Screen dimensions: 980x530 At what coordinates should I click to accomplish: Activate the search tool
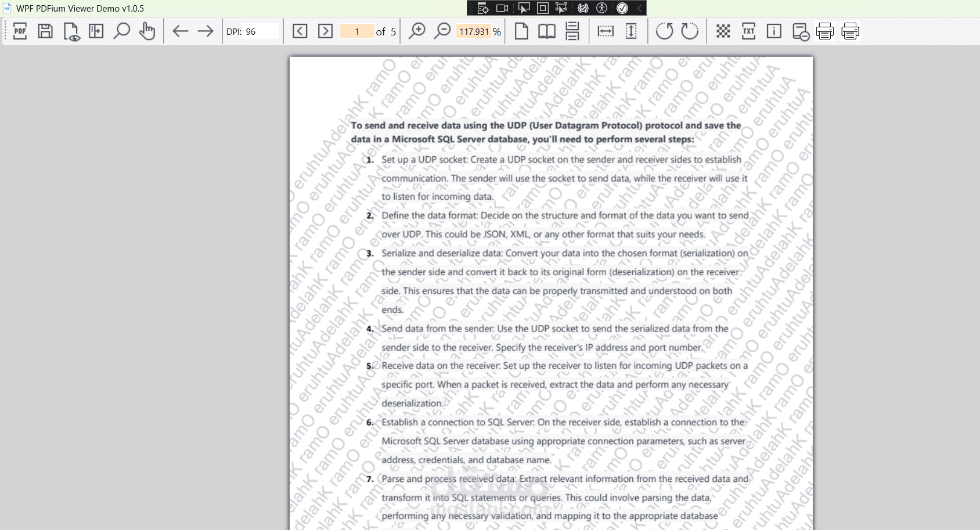pos(121,31)
